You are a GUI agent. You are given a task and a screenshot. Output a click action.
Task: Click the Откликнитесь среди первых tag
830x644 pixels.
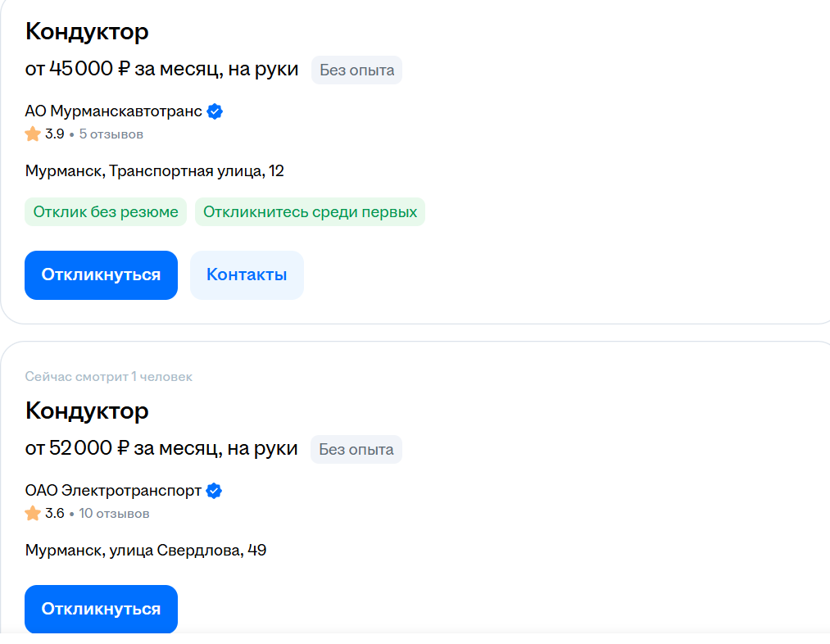[310, 212]
